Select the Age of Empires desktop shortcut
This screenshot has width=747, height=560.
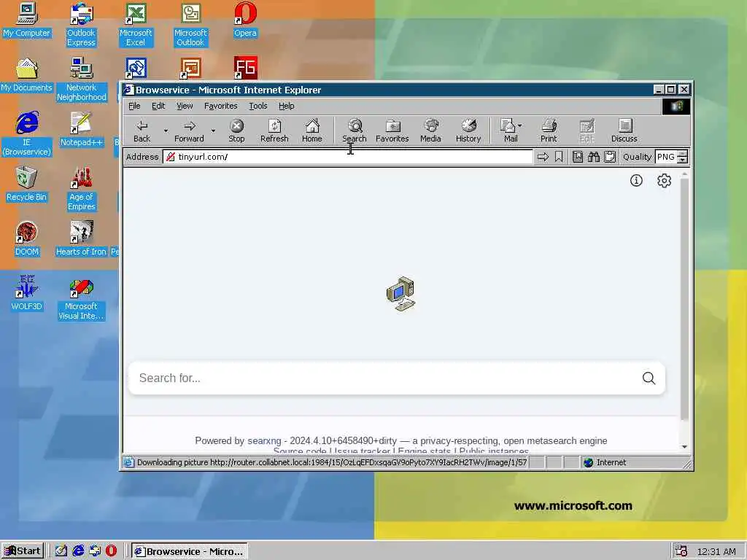coord(81,189)
